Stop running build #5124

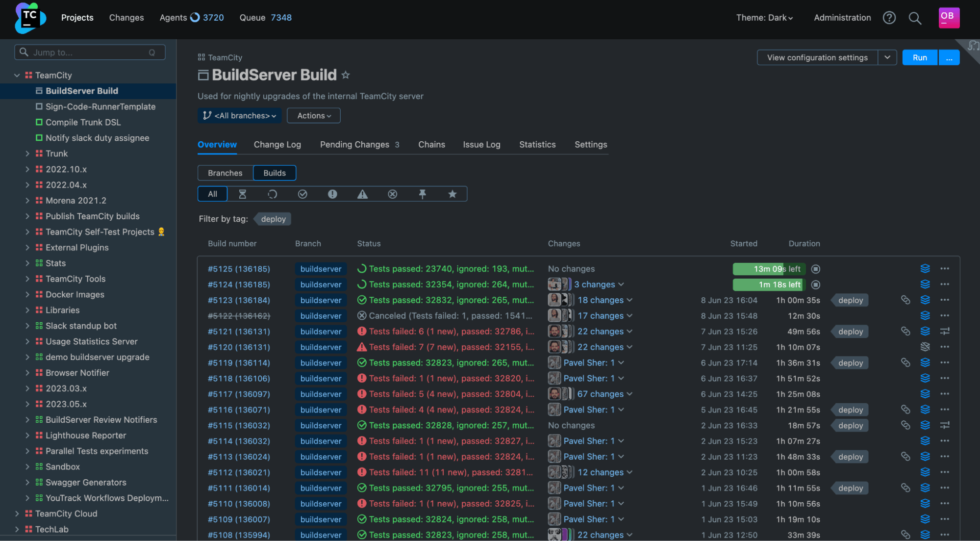816,284
